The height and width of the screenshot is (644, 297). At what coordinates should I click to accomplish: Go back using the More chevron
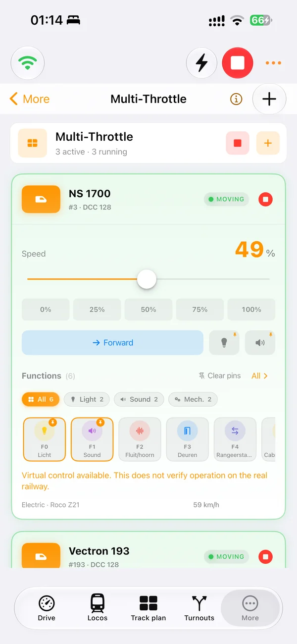click(x=30, y=99)
